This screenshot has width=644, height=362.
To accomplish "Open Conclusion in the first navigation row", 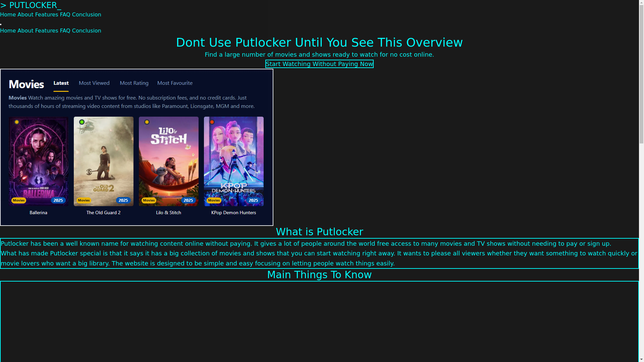I will [87, 15].
